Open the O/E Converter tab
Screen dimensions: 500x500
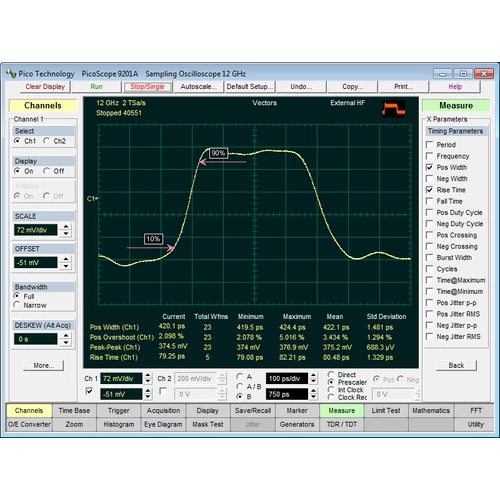[29, 424]
